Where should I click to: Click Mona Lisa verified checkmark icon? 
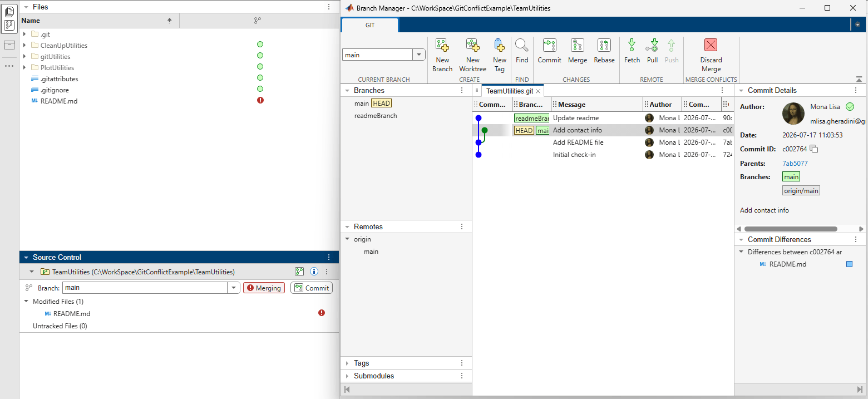(x=850, y=106)
